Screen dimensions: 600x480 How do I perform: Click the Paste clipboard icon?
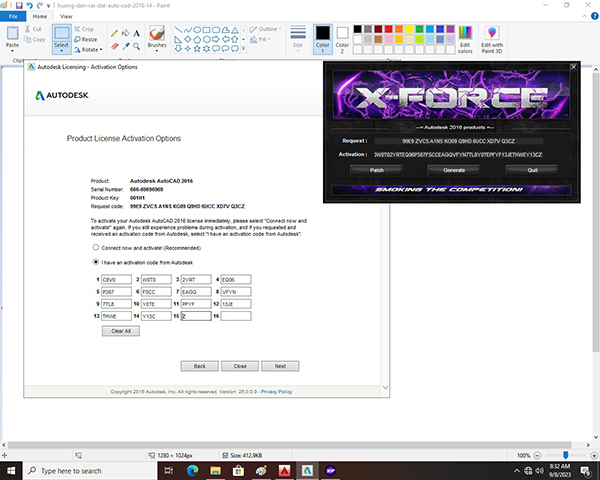tap(12, 33)
